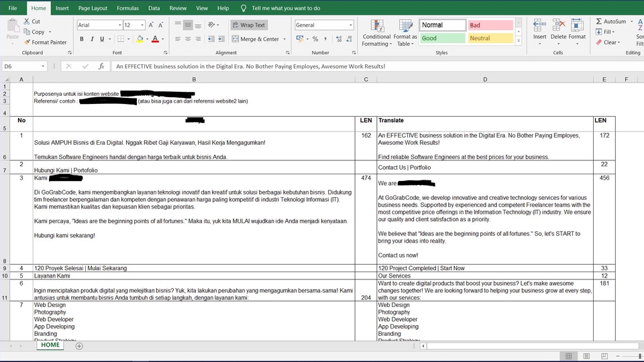Add a new sheet with plus icon
This screenshot has width=644, height=362.
click(x=79, y=346)
